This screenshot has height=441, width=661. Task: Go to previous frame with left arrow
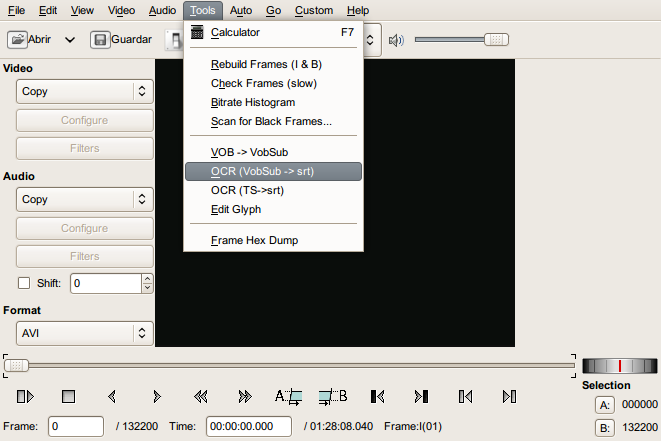[x=112, y=396]
